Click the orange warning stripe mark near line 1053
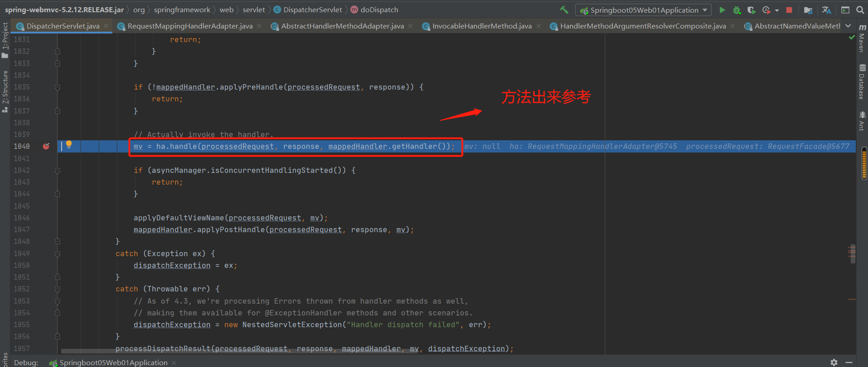 pyautogui.click(x=852, y=299)
